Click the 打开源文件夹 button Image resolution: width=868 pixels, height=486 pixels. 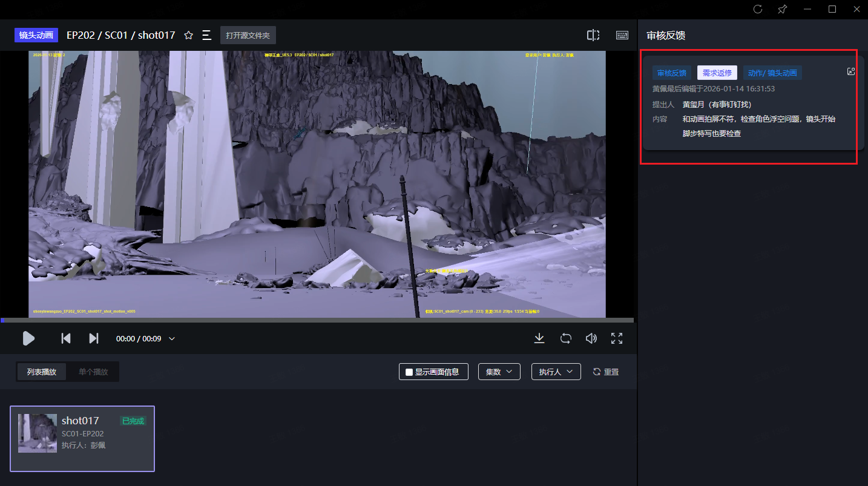pos(248,35)
